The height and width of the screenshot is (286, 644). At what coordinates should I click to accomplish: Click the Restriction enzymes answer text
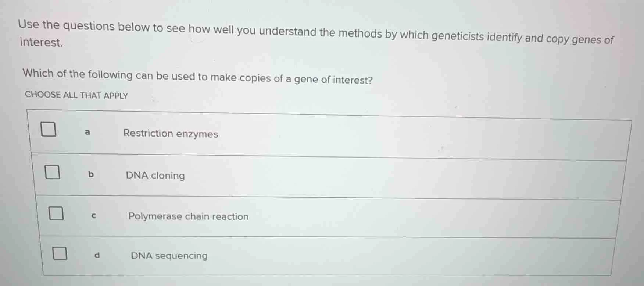pos(171,134)
